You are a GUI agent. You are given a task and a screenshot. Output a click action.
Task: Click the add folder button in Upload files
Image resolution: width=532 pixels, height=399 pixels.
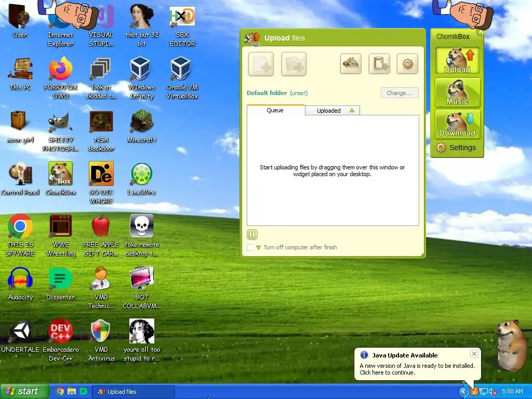294,64
